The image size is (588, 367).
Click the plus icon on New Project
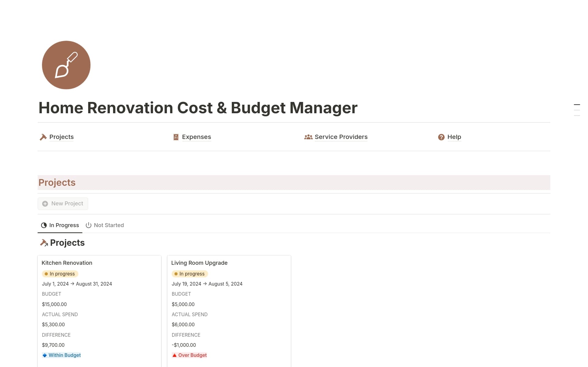tap(45, 204)
